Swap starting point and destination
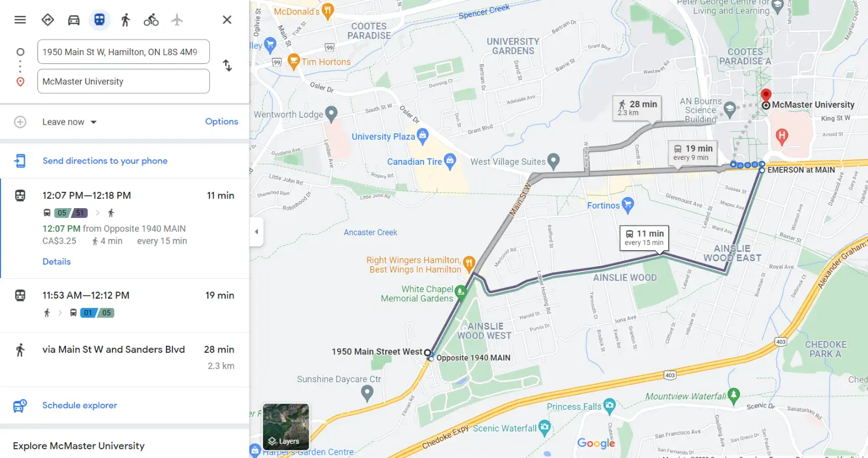 227,66
